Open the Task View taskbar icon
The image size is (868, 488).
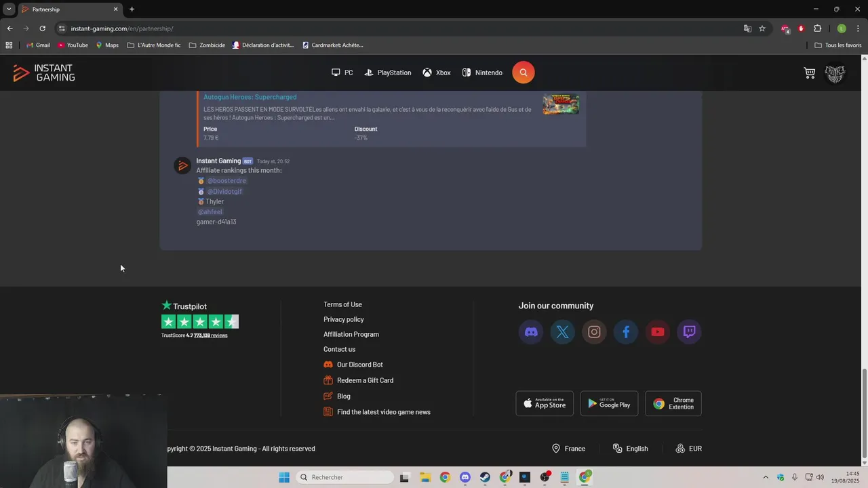tap(404, 477)
